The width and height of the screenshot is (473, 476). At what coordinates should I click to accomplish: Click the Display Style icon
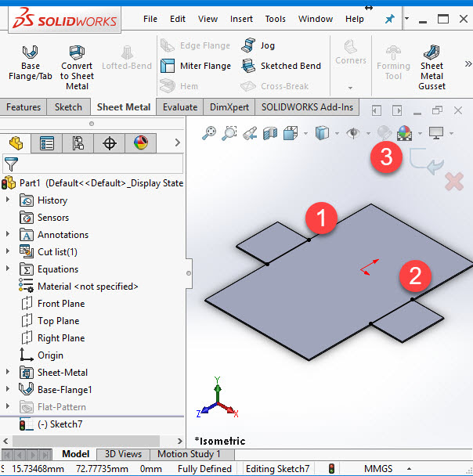[x=322, y=133]
